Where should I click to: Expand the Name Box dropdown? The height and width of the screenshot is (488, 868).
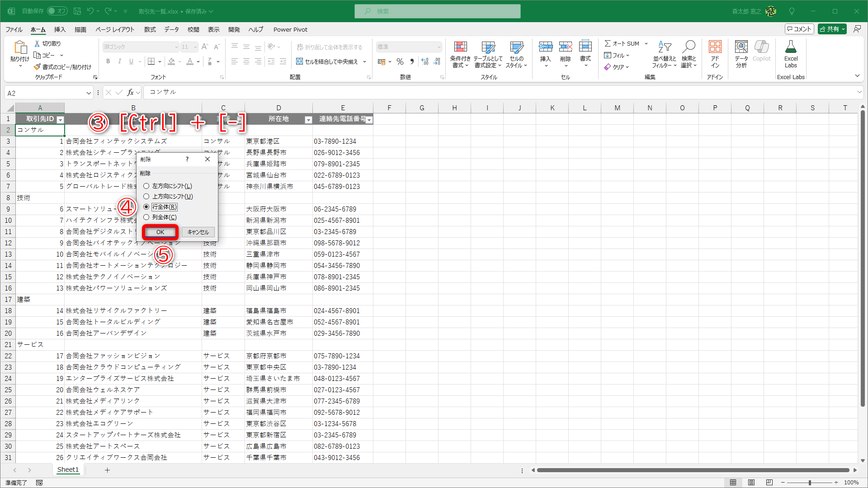[x=89, y=93]
